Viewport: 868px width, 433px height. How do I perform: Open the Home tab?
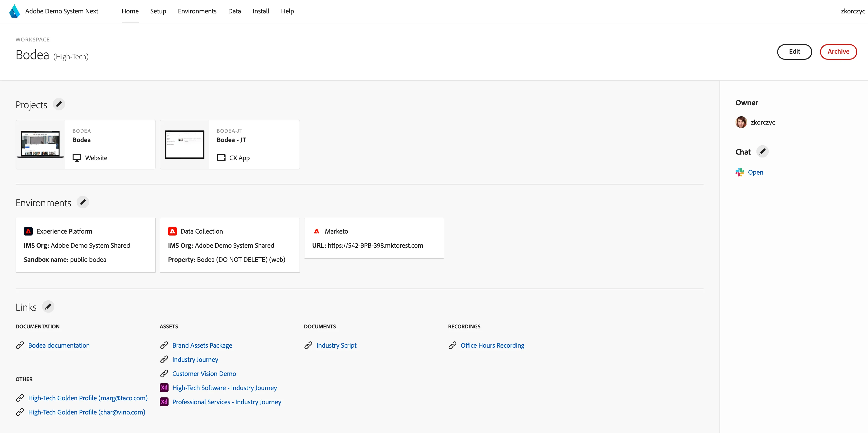point(130,11)
